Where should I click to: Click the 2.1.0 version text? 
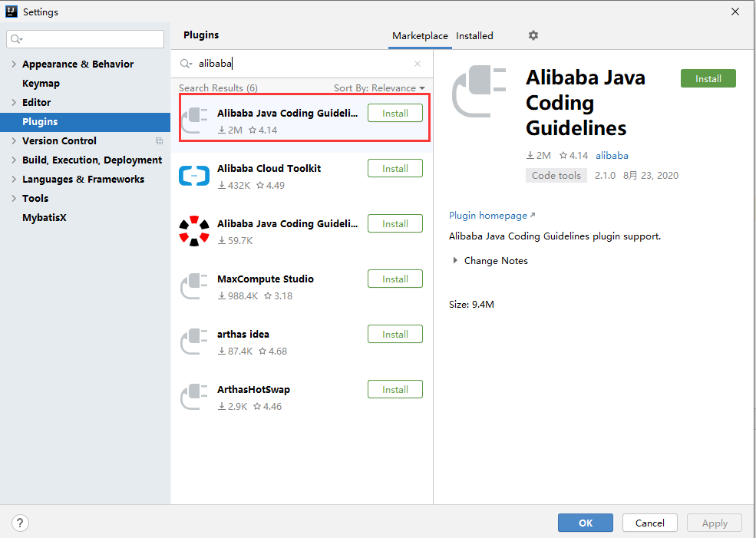click(605, 176)
